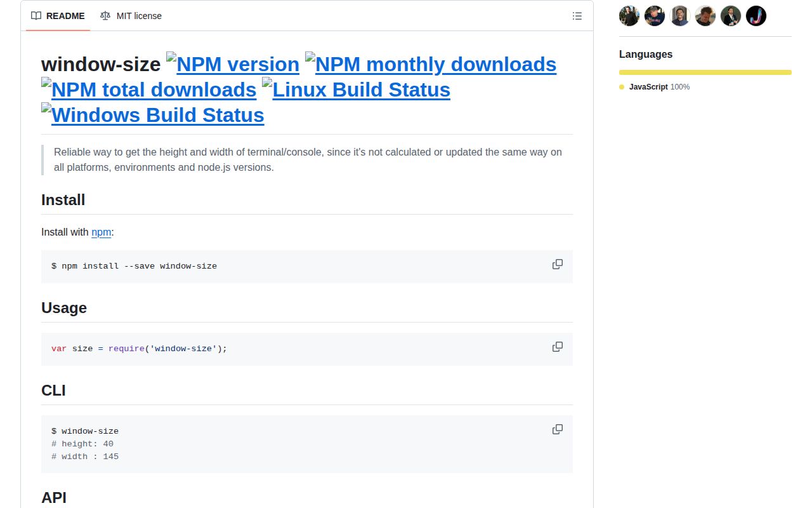Screen dimensions: 812x508
Task: Open the README outline menu icon
Action: pyautogui.click(x=577, y=16)
